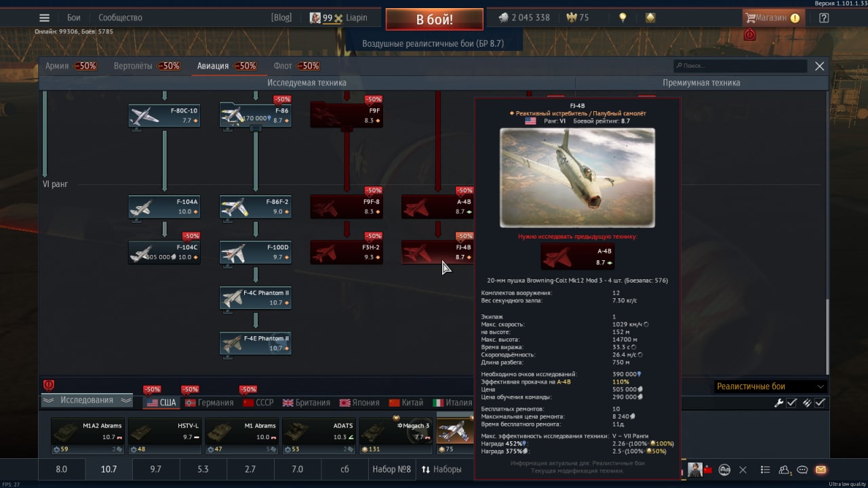Select the СССР nation tab
The height and width of the screenshot is (488, 868).
258,403
